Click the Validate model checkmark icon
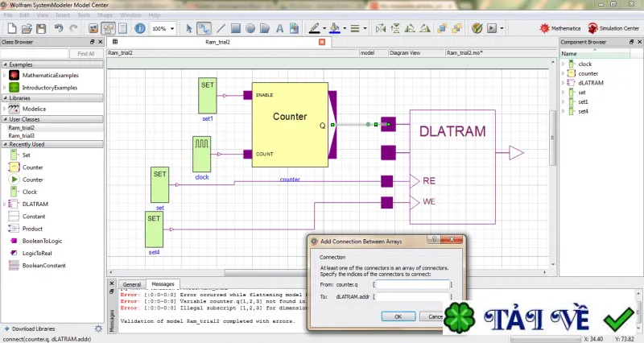 pyautogui.click(x=477, y=28)
